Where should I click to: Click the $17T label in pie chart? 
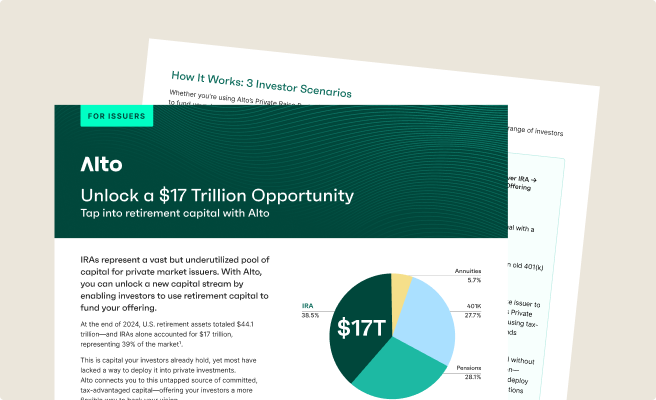coord(361,328)
